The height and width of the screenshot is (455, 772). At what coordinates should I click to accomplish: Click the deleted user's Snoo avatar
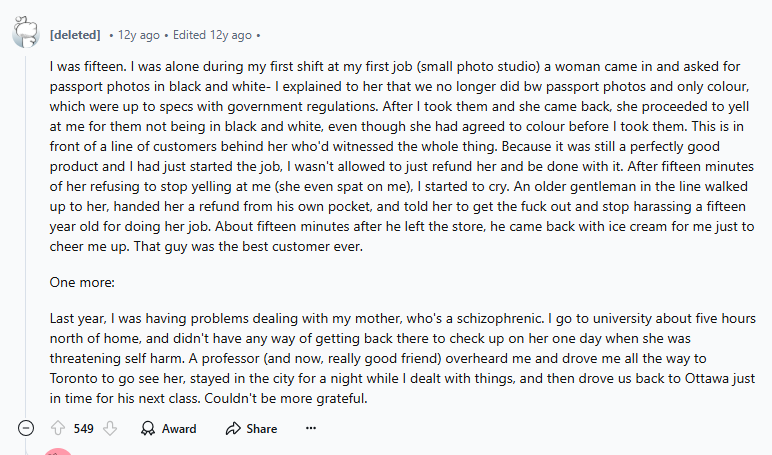pyautogui.click(x=26, y=32)
